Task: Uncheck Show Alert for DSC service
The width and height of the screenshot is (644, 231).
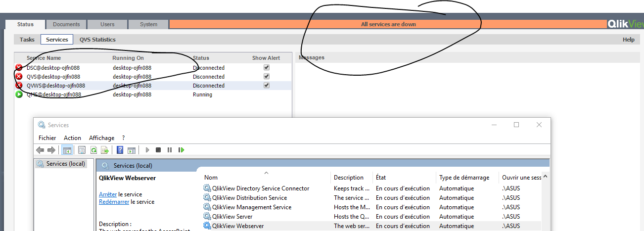Action: point(267,67)
